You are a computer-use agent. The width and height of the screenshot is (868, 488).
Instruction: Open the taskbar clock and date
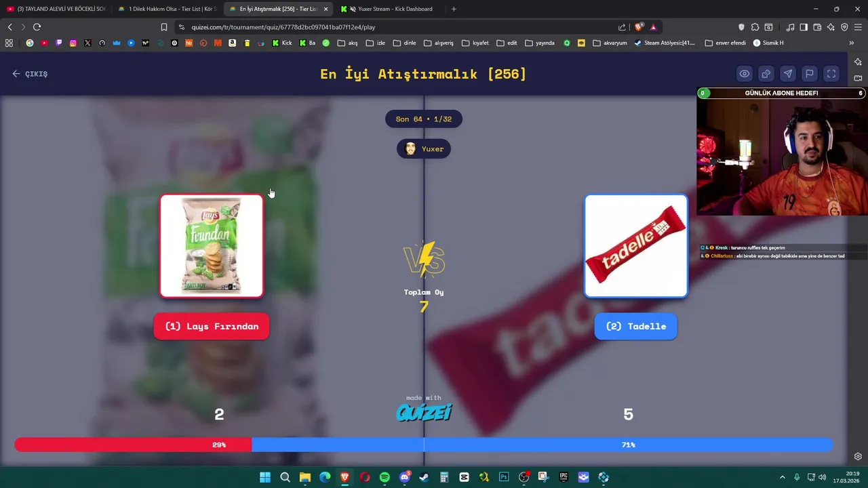[847, 477]
